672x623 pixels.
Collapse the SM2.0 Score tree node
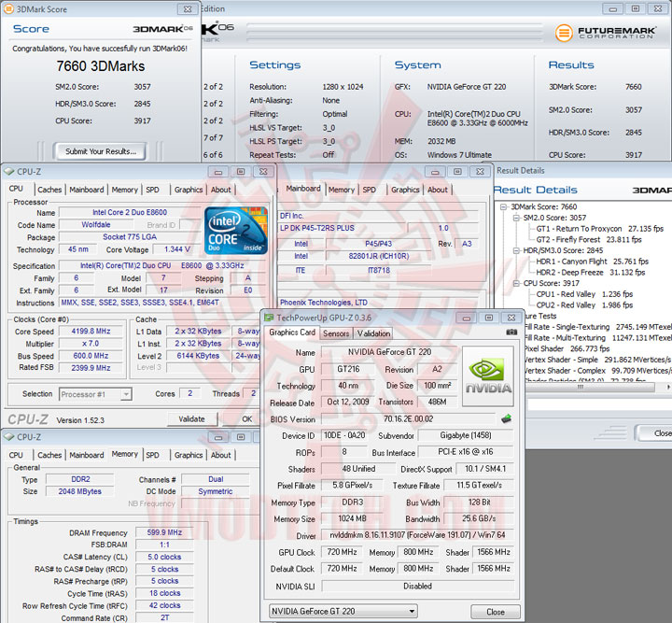pos(515,217)
